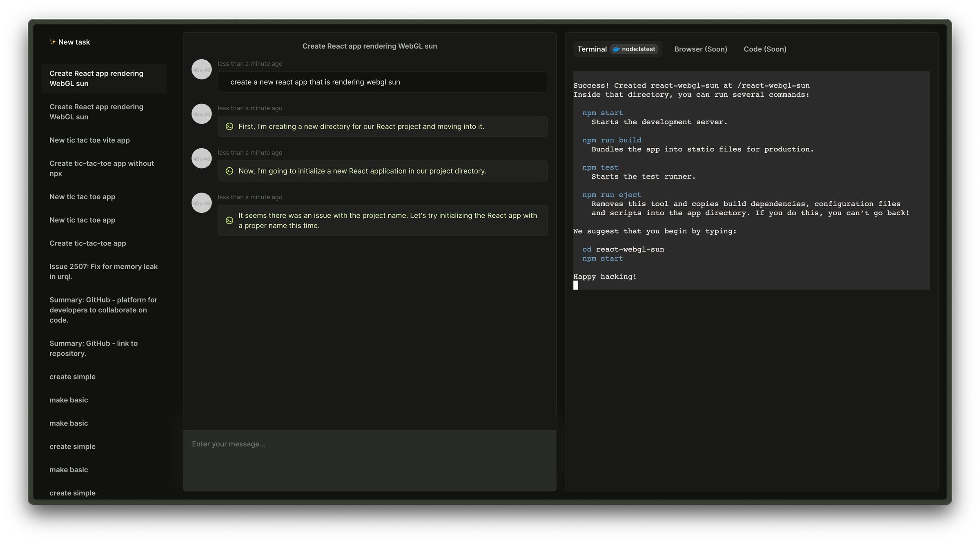Select the 'Create tic-tac-toe app without npx' task
The image size is (980, 542).
[102, 168]
